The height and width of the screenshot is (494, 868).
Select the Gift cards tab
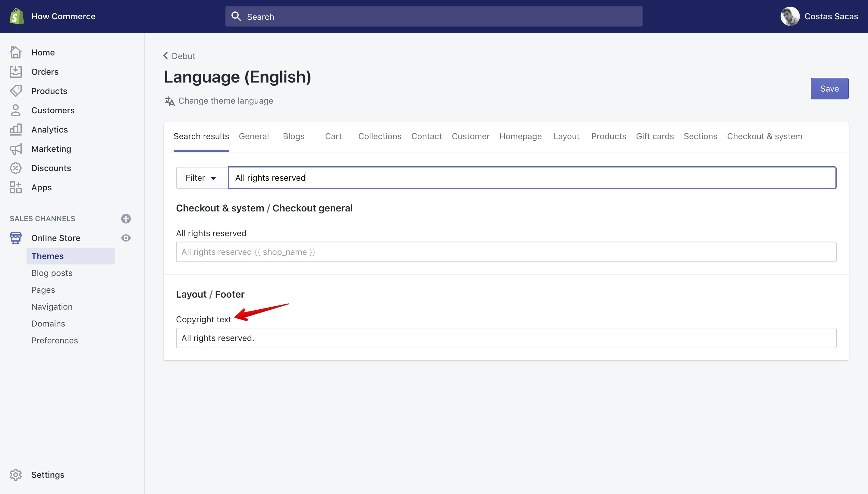(655, 136)
